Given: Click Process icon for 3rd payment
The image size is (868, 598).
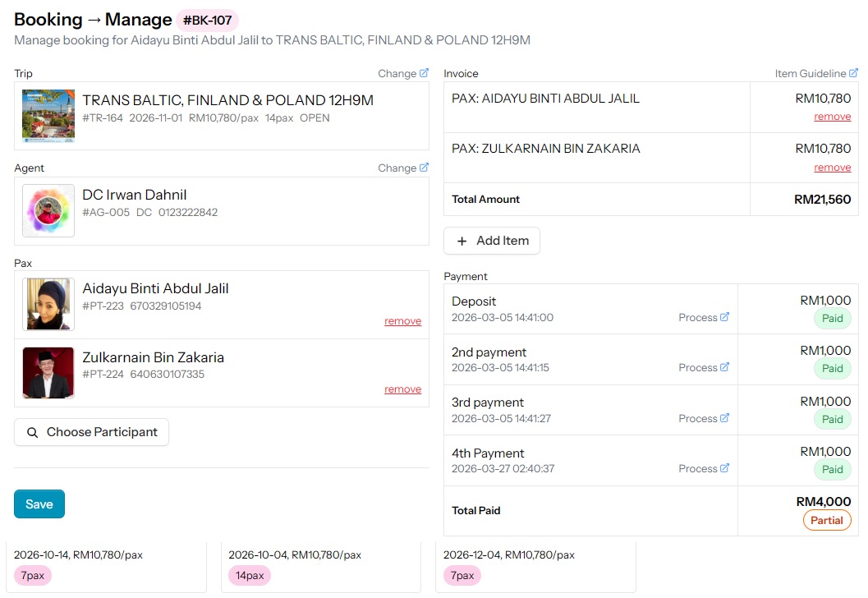Looking at the screenshot, I should (724, 418).
